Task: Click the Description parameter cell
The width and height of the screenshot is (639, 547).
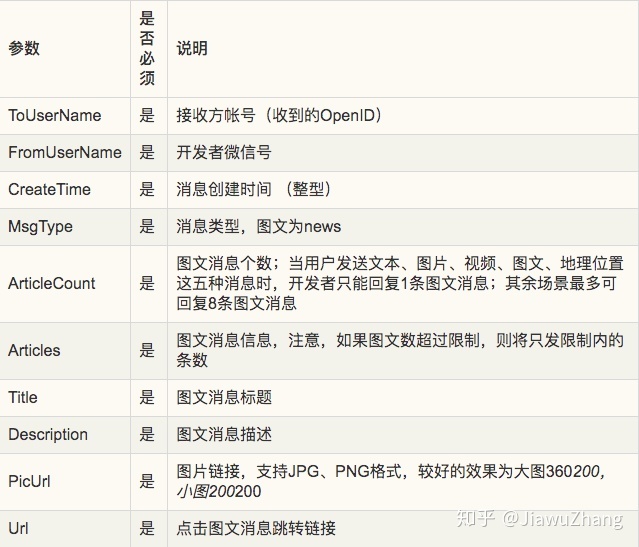Action: click(48, 435)
